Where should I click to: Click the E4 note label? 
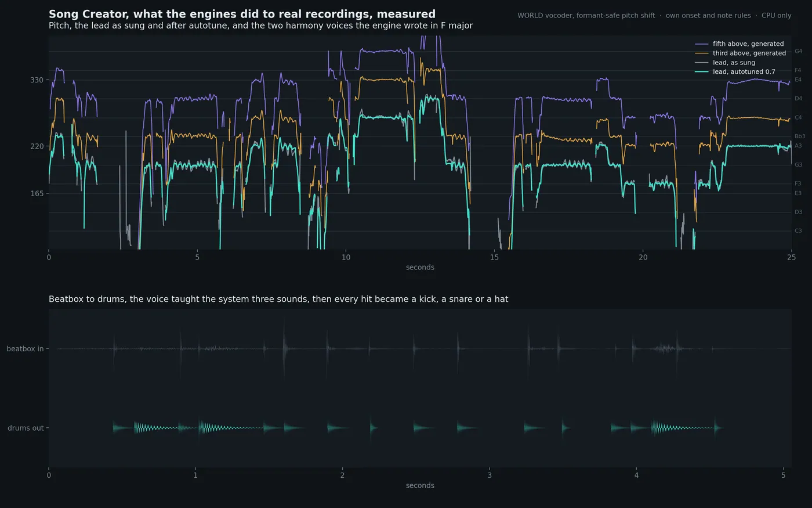798,80
